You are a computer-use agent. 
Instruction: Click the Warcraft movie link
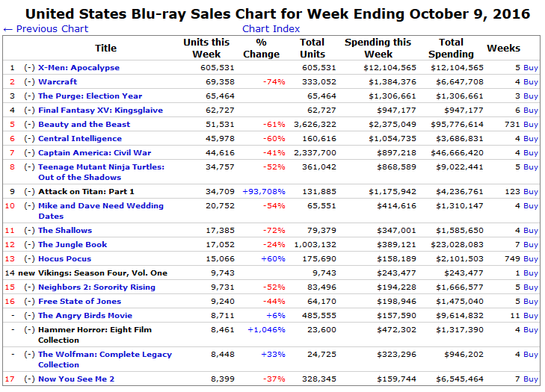[x=58, y=82]
